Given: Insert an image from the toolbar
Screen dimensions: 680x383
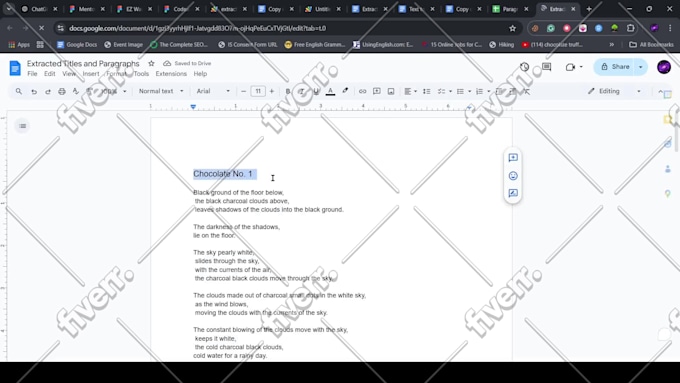Looking at the screenshot, I should (x=391, y=91).
